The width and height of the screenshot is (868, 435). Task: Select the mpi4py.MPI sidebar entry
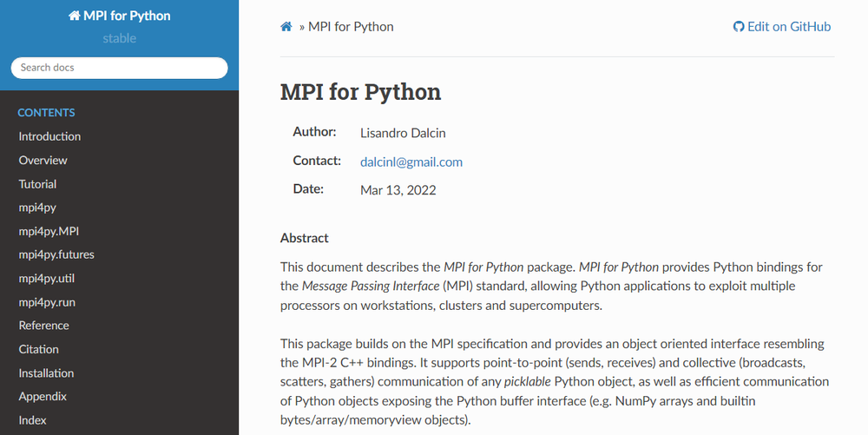(49, 231)
